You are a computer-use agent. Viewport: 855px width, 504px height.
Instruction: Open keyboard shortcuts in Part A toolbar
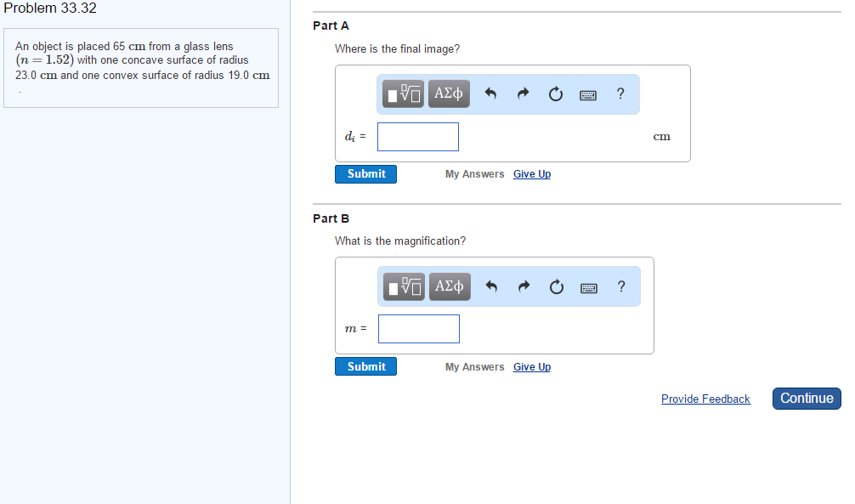[x=587, y=95]
